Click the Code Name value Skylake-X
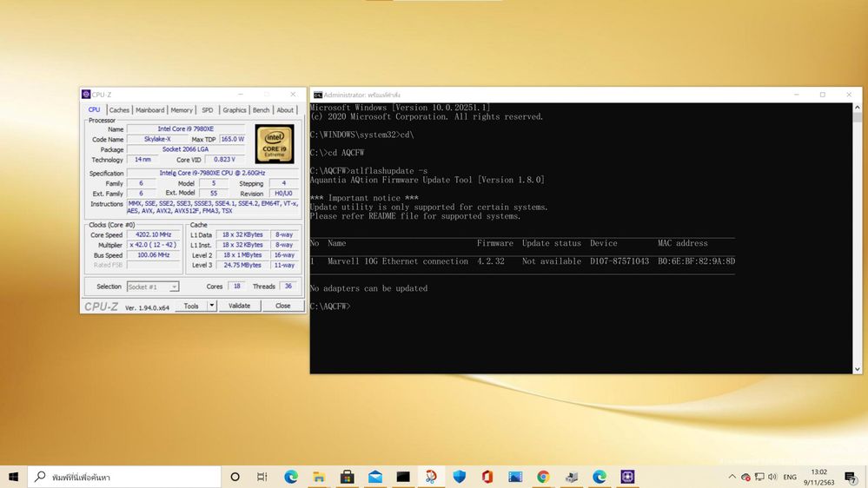Screen dimensions: 868x488 click(157, 140)
